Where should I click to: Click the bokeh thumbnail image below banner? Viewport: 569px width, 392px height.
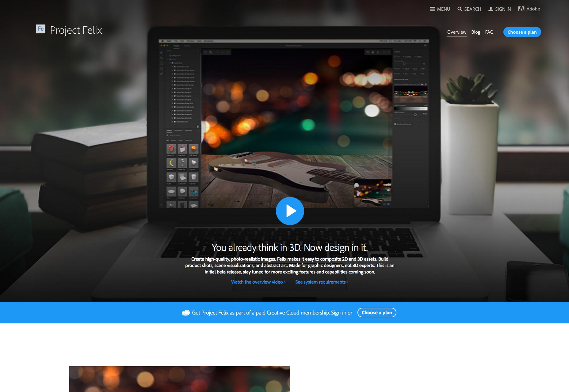pyautogui.click(x=179, y=379)
